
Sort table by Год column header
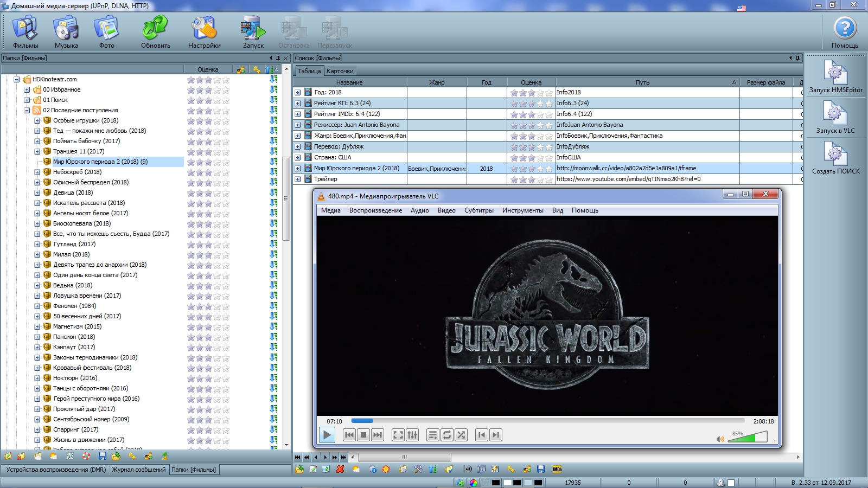coord(487,82)
